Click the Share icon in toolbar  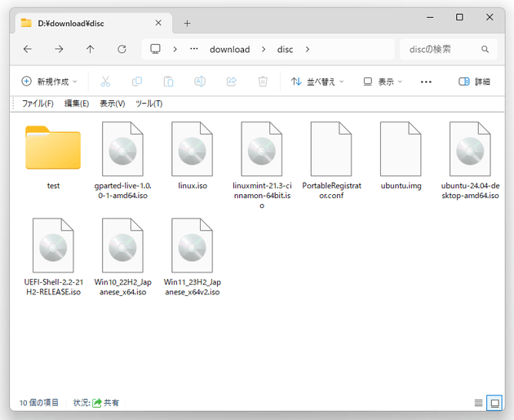[x=231, y=82]
